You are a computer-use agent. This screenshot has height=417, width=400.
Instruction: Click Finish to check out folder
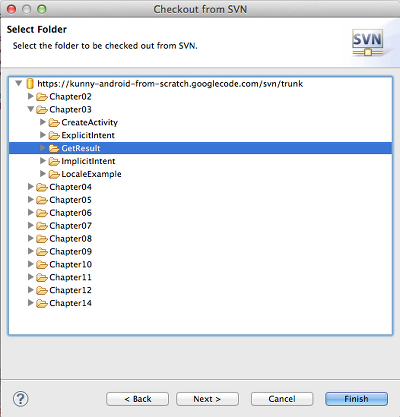pos(356,399)
